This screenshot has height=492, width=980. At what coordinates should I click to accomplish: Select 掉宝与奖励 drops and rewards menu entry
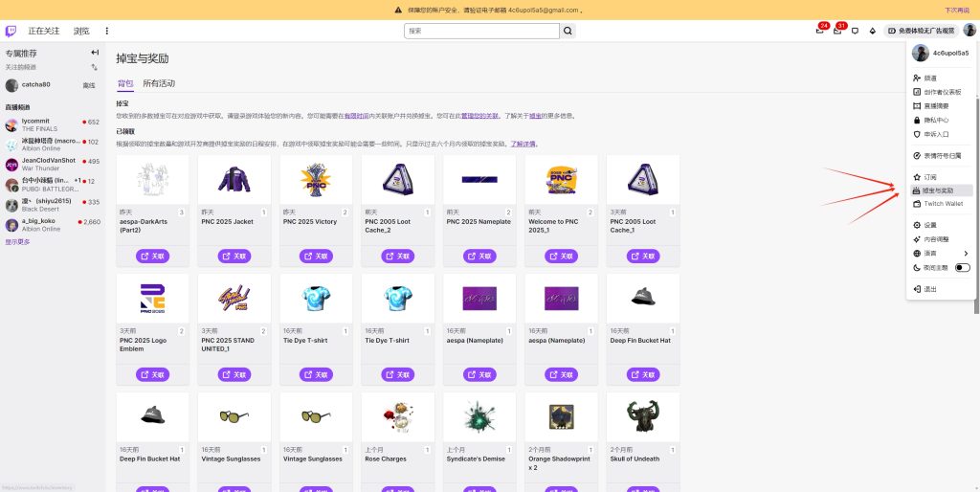pos(941,190)
